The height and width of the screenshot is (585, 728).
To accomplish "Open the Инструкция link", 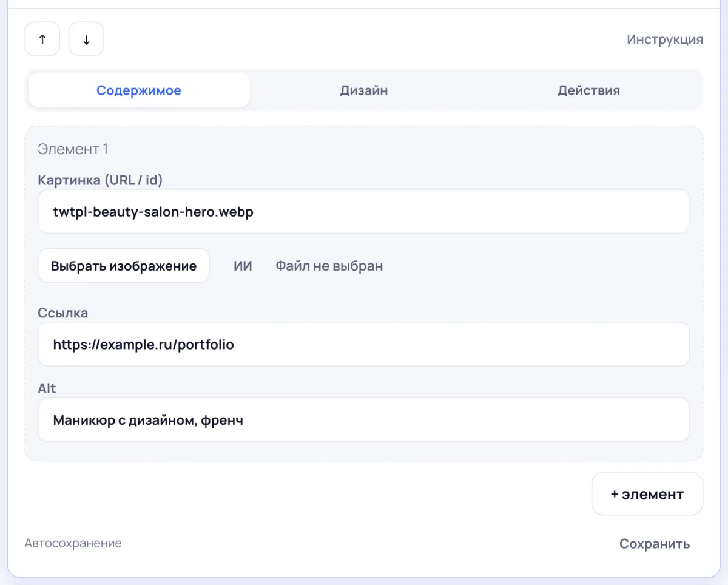I will point(665,39).
